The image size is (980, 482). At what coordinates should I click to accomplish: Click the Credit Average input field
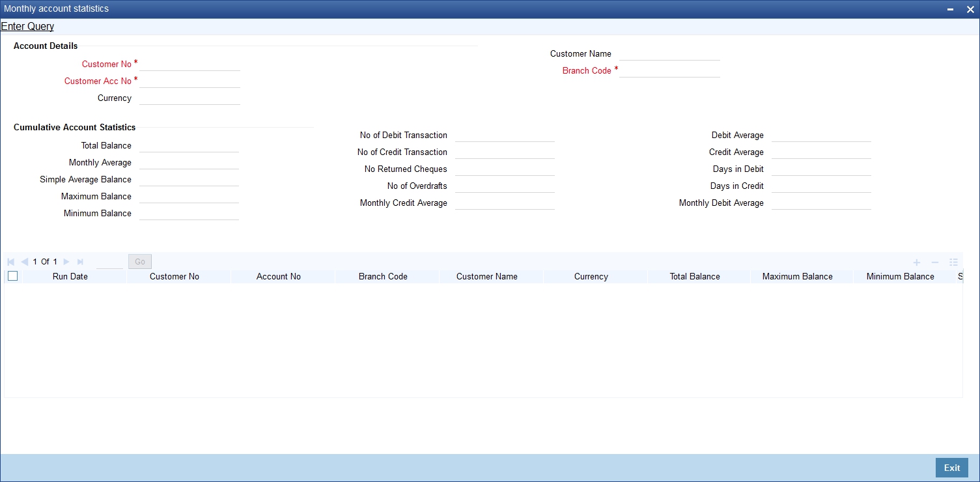click(821, 152)
